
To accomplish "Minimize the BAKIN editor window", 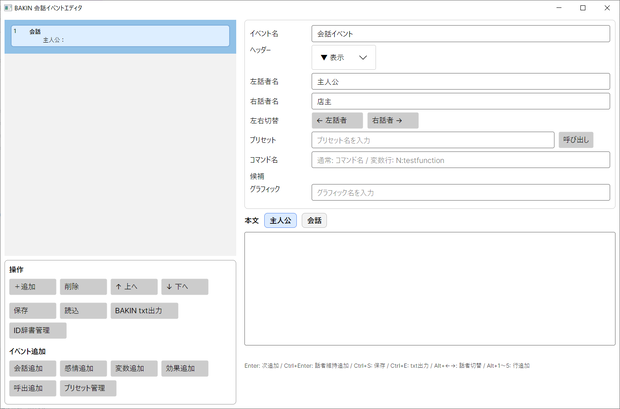I will 559,8.
